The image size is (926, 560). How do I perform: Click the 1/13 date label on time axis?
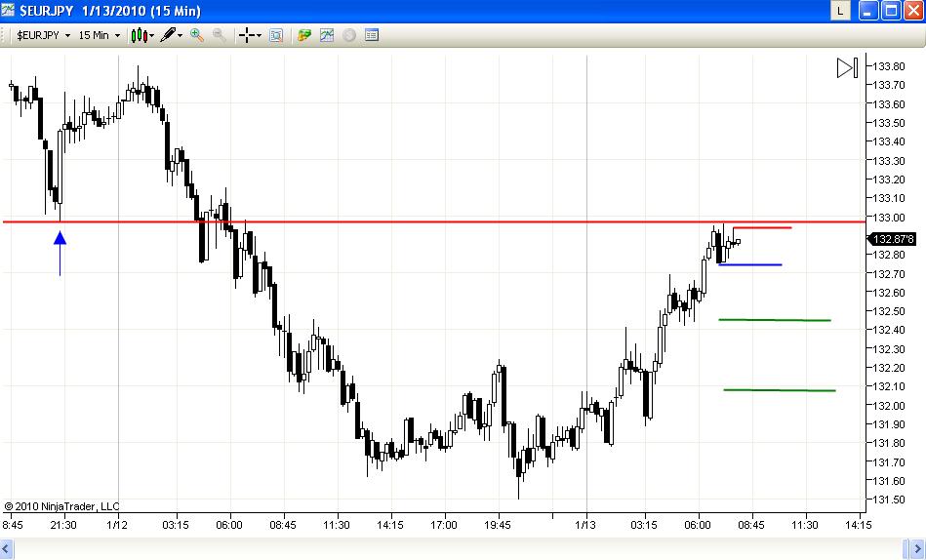(585, 525)
